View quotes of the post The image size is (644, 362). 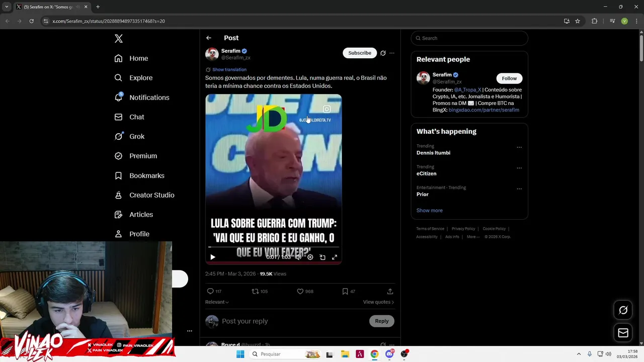coord(378,302)
